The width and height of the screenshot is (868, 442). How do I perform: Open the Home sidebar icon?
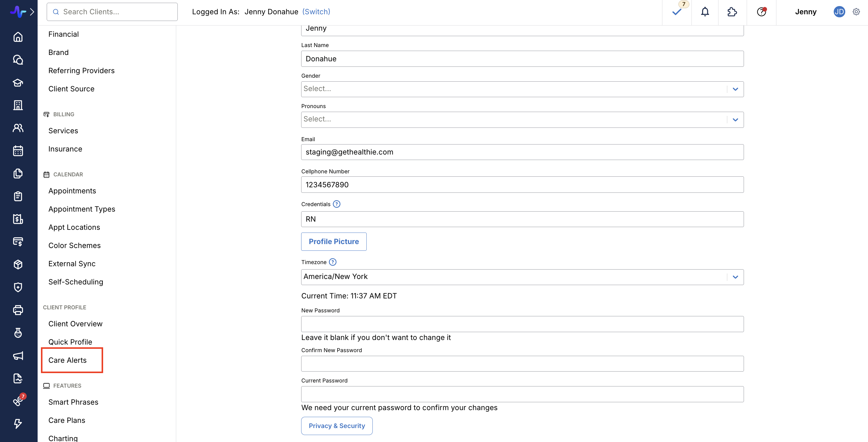(18, 37)
